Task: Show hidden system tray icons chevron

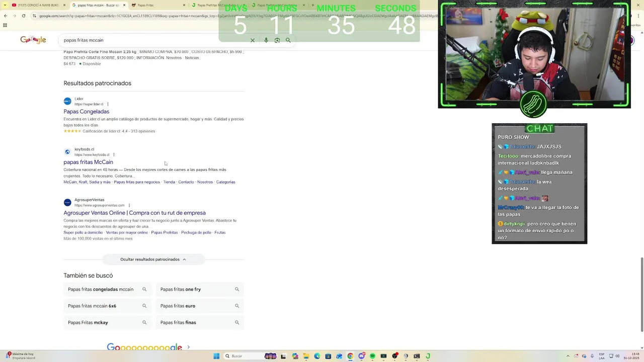Action: click(x=568, y=356)
